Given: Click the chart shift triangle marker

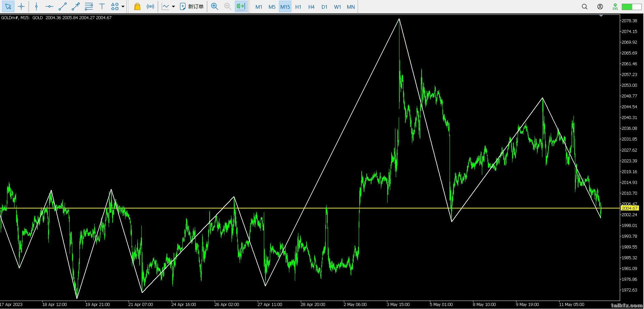Looking at the screenshot, I should coord(601,15).
